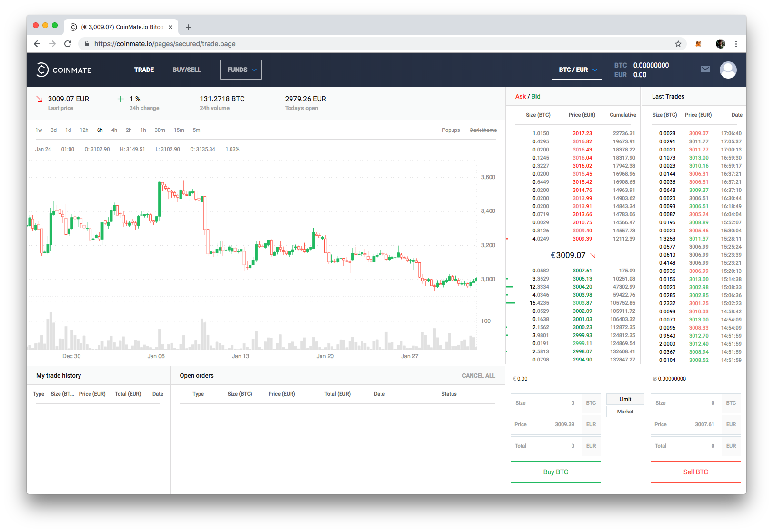This screenshot has height=532, width=773.
Task: Click the Chrome profile picture icon
Action: click(x=721, y=44)
